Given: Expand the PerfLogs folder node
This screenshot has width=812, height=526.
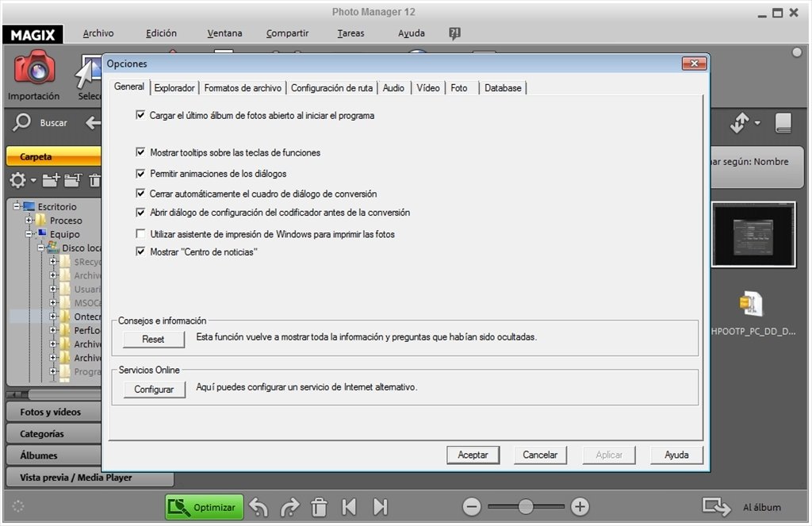Looking at the screenshot, I should coord(53,329).
